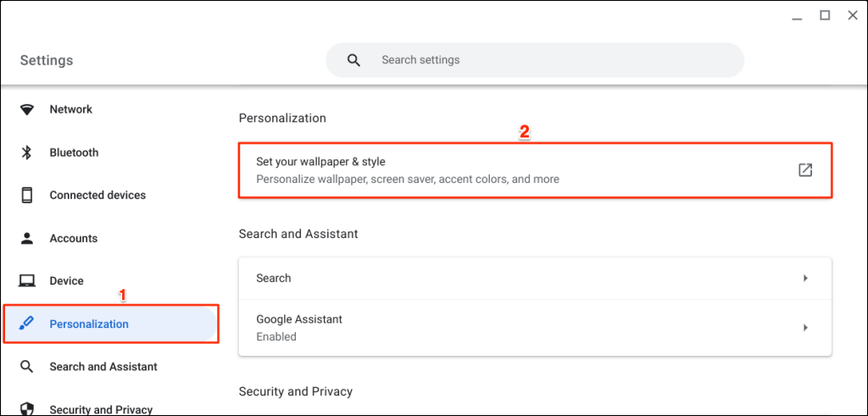Viewport: 868px width, 416px height.
Task: Click the Network wifi icon in sidebar
Action: coord(27,109)
